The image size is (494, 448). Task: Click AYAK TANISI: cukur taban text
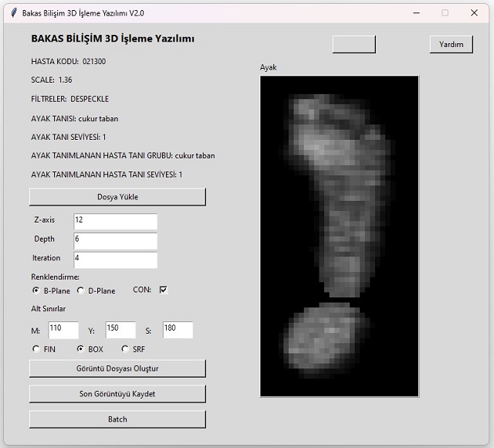[75, 119]
